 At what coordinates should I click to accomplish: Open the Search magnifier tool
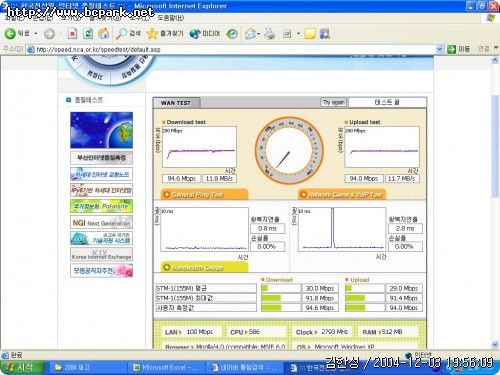(121, 33)
